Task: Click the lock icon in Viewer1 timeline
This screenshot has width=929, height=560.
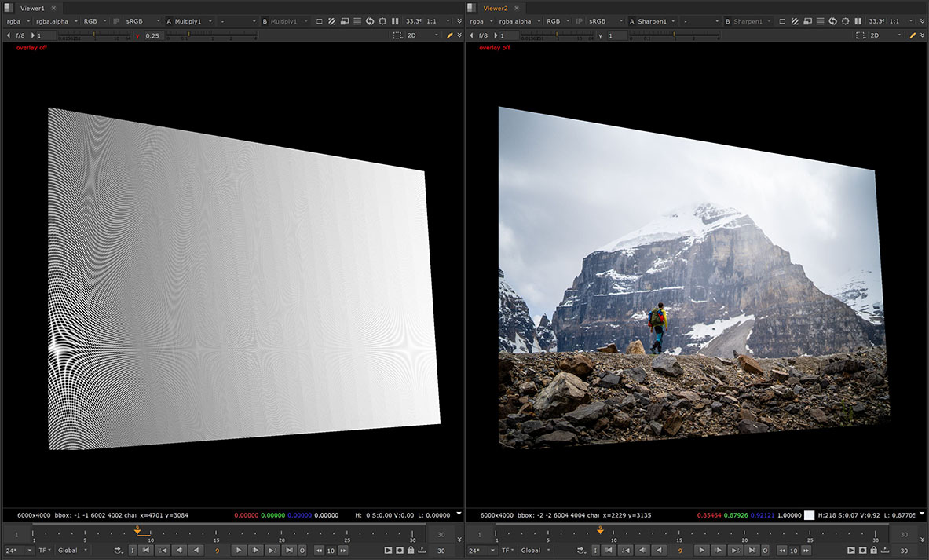Action: point(410,551)
